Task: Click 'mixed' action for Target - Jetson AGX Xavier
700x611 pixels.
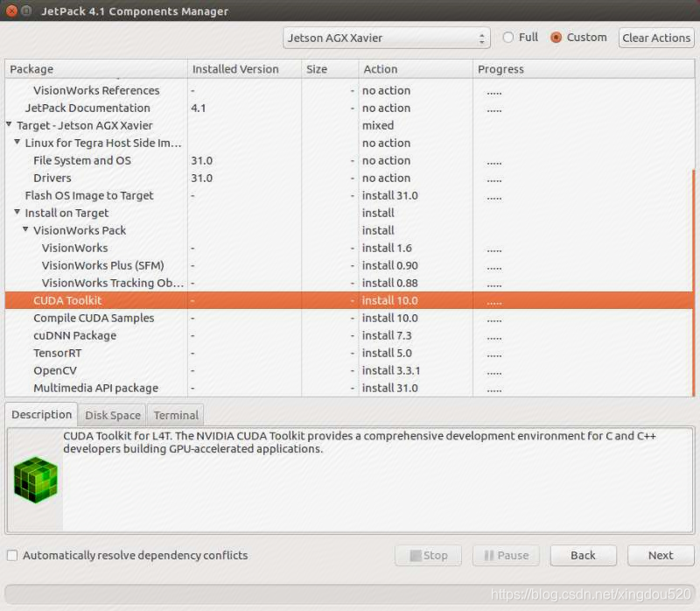Action: click(x=378, y=125)
